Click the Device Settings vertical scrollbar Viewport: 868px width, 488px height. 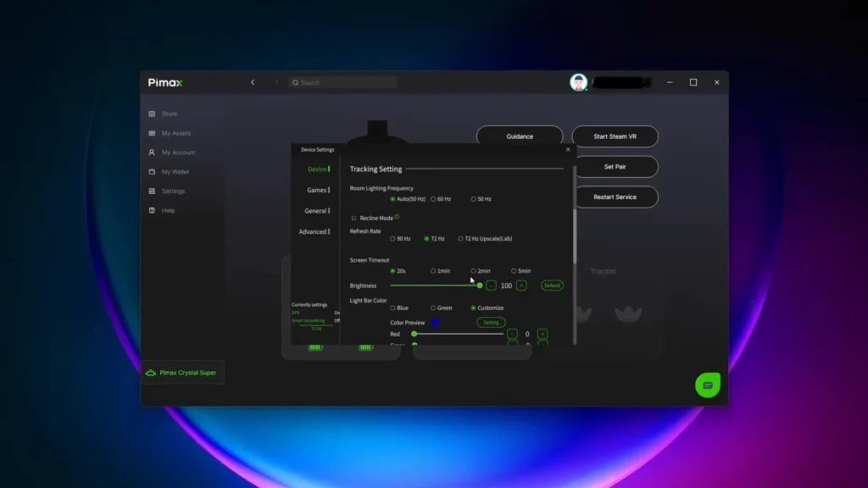coord(575,236)
